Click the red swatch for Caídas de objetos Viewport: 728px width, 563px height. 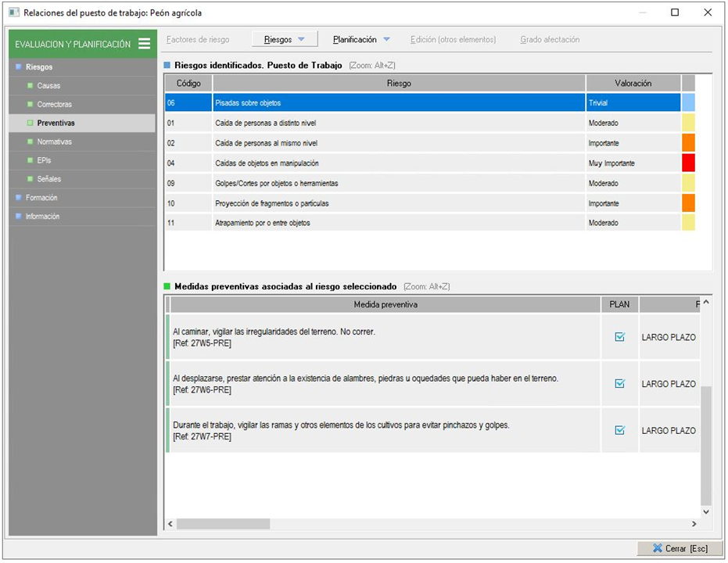pyautogui.click(x=687, y=163)
